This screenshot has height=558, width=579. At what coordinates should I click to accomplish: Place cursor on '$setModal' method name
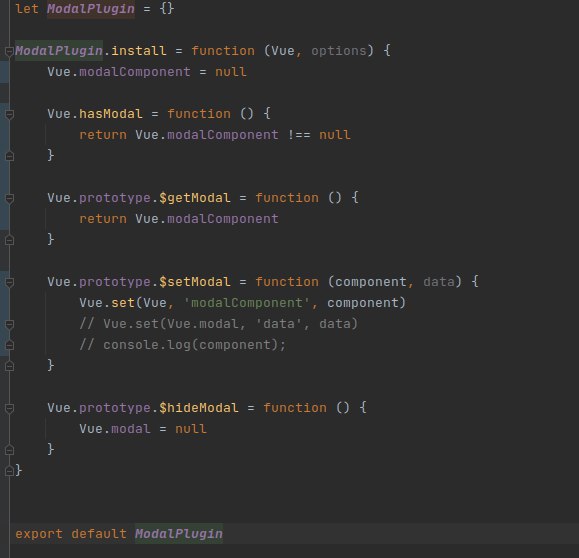click(x=195, y=282)
